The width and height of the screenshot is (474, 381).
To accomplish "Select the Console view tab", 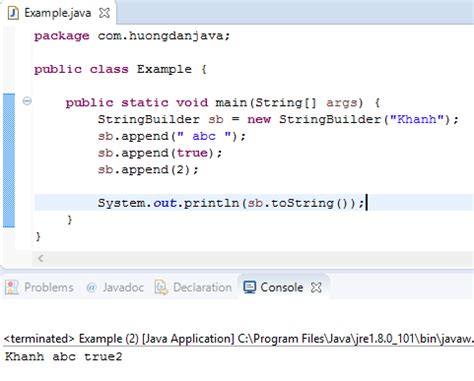I will [x=283, y=287].
